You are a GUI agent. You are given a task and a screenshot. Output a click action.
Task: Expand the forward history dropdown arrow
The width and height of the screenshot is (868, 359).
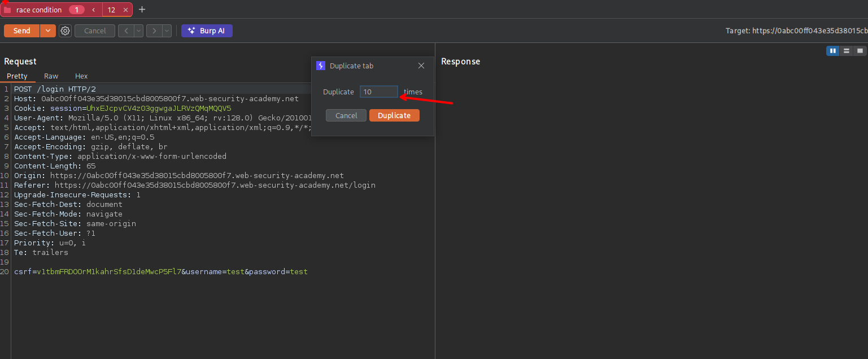[x=167, y=31]
